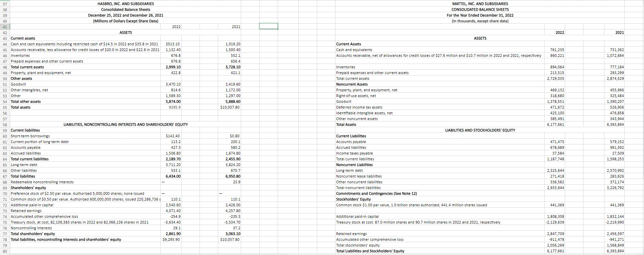
Task: Click 'Income taxes payable' label
Action: point(354,153)
